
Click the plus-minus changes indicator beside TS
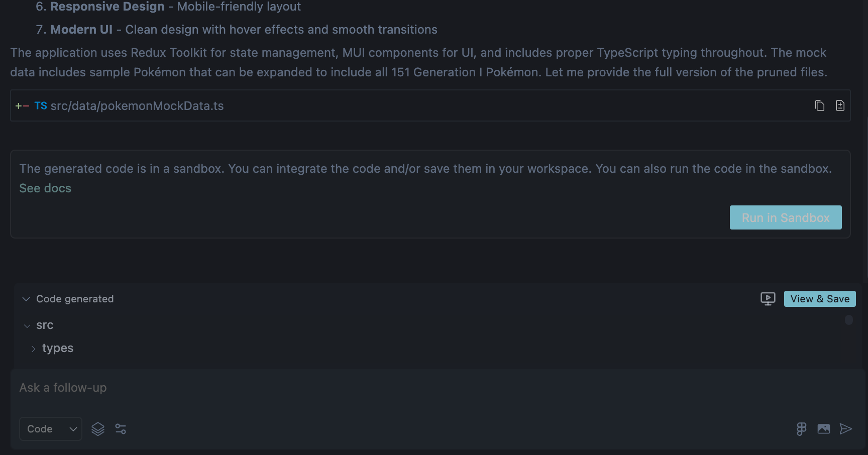(x=22, y=106)
